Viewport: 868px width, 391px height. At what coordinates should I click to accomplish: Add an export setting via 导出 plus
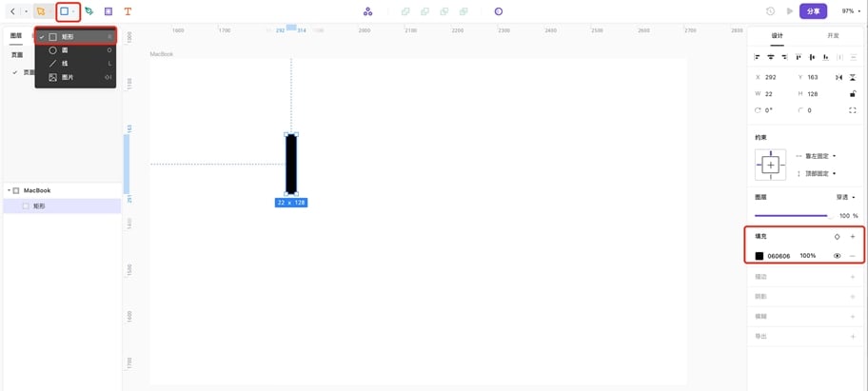[x=853, y=336]
